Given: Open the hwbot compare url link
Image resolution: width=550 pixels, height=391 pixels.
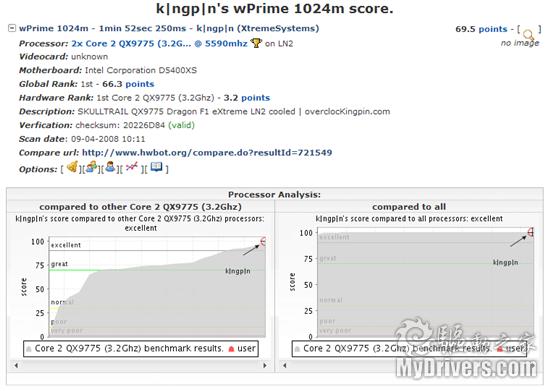Looking at the screenshot, I should click(x=207, y=153).
